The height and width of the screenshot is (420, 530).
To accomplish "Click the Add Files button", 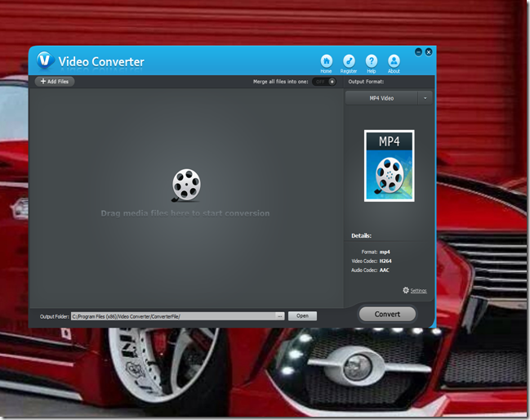I will pos(55,81).
